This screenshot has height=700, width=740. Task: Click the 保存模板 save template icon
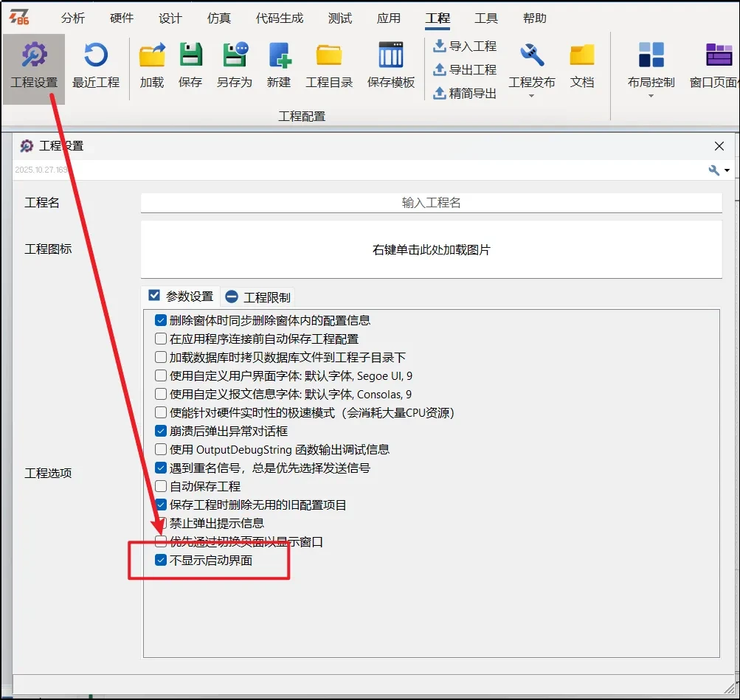[390, 63]
